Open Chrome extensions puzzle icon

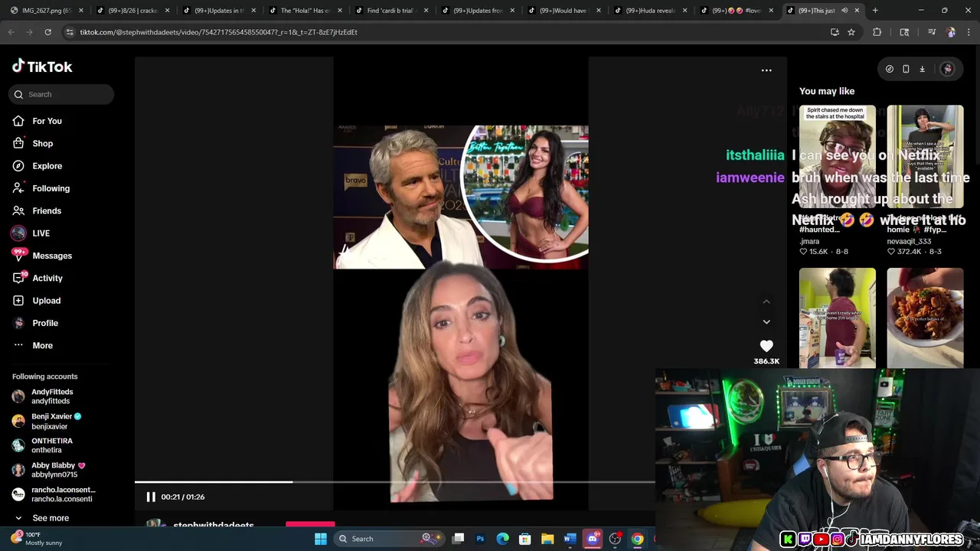[x=877, y=32]
